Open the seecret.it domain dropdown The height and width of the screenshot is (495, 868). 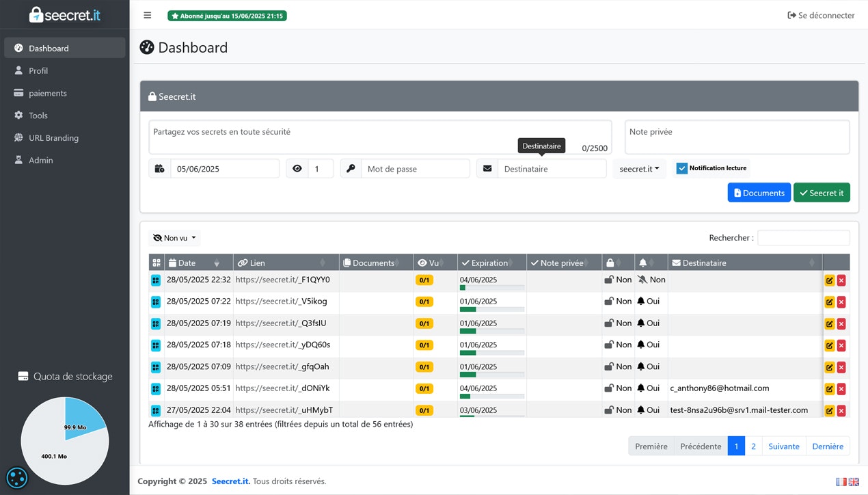click(639, 169)
